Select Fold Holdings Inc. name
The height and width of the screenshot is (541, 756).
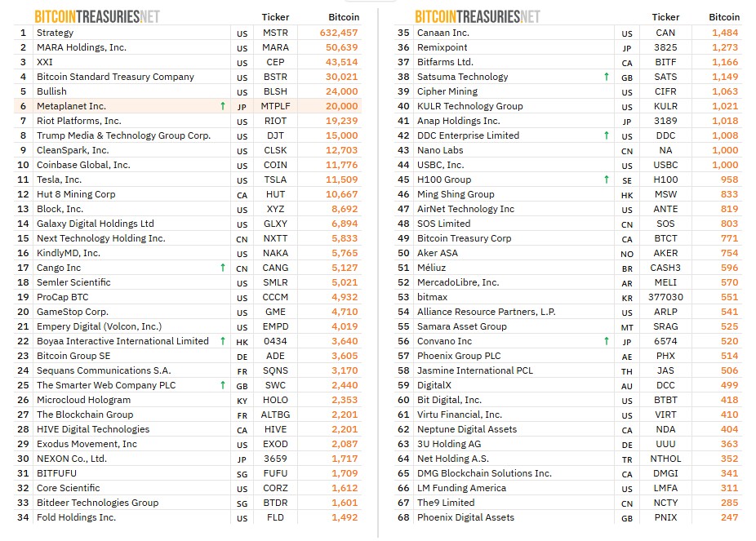[76, 517]
